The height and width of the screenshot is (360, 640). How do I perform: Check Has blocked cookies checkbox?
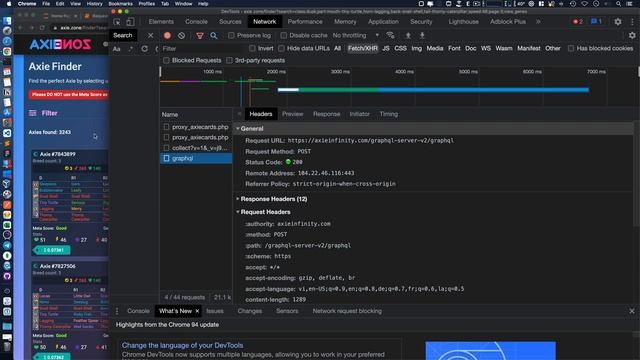click(x=571, y=49)
